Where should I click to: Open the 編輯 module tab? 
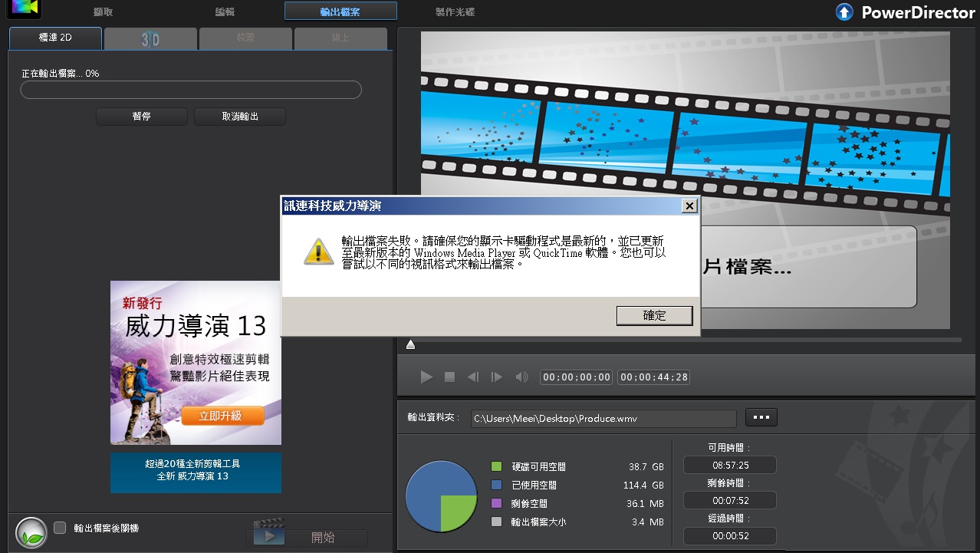(225, 12)
